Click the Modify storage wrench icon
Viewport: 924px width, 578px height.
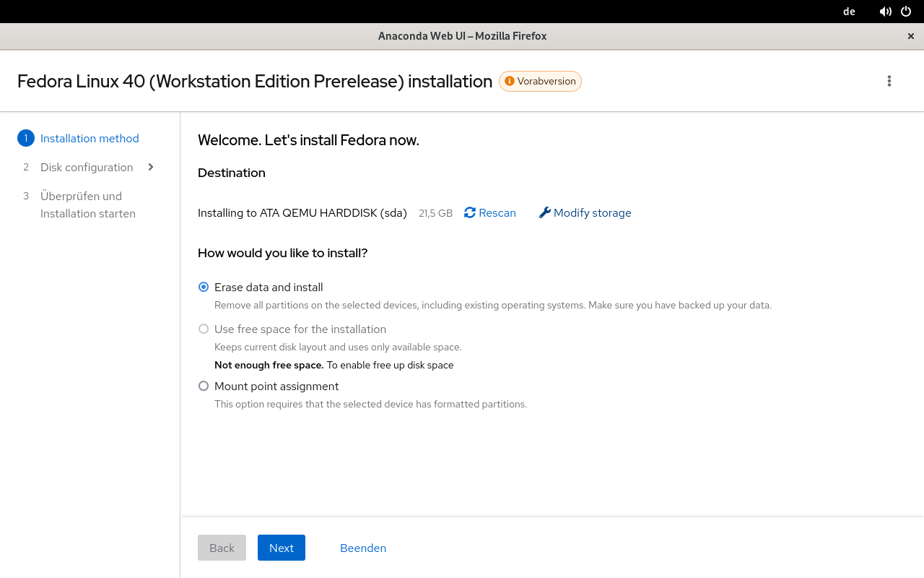545,212
